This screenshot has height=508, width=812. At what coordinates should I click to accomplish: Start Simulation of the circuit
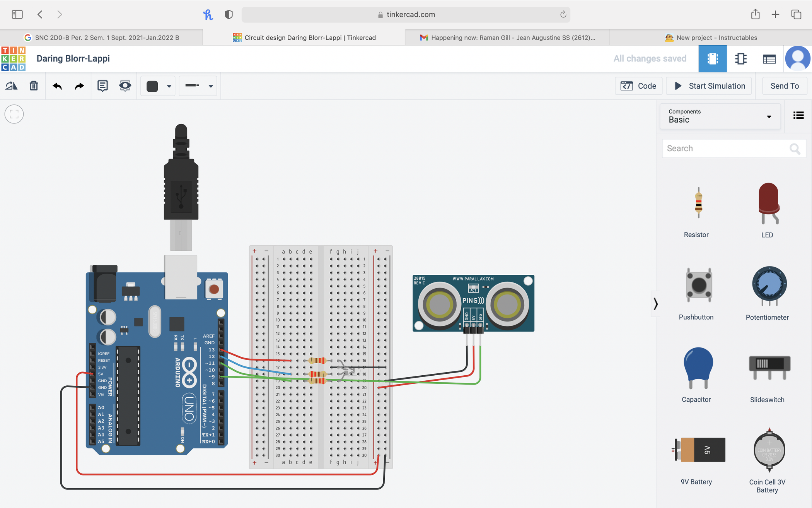(x=709, y=86)
